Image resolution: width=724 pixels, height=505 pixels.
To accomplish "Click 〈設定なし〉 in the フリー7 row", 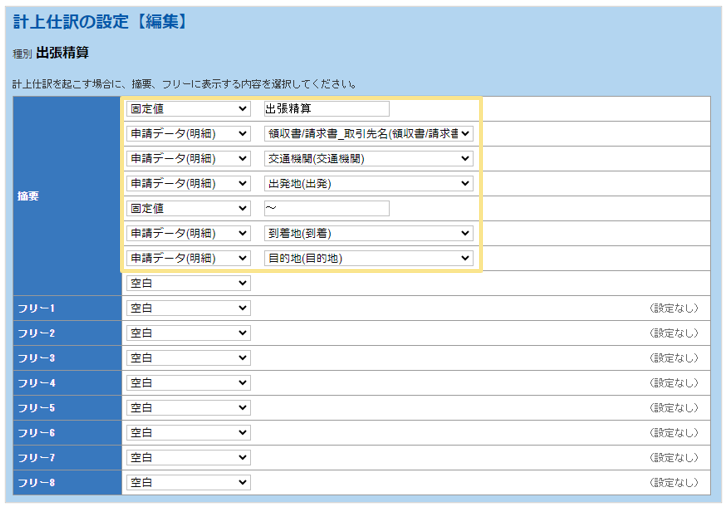I will click(x=673, y=458).
